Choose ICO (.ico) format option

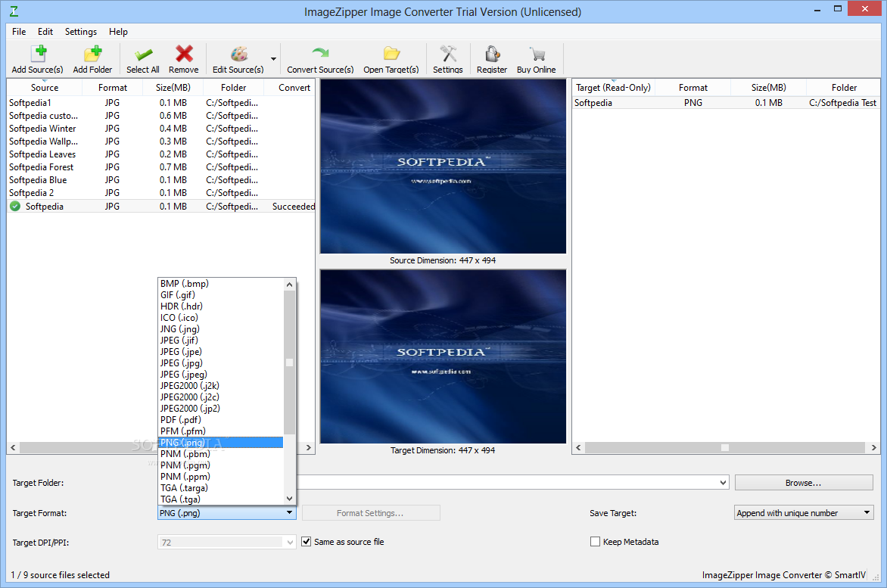[221, 317]
